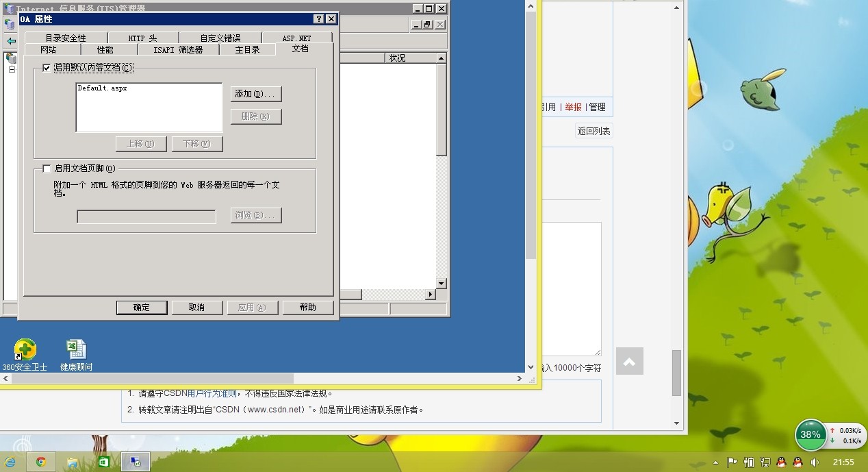Screen dimensions: 868x472
Task: Enable the 启用文档页脚 checkbox
Action: point(47,169)
